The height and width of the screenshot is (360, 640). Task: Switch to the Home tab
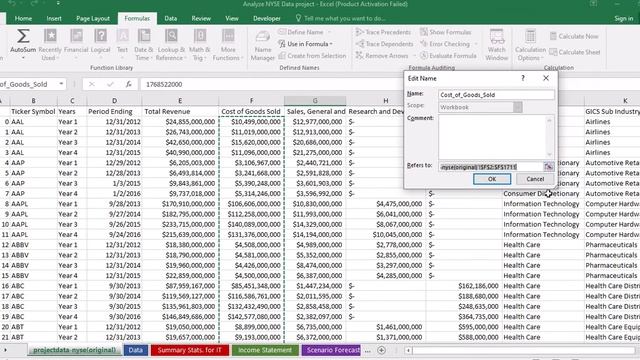[23, 18]
